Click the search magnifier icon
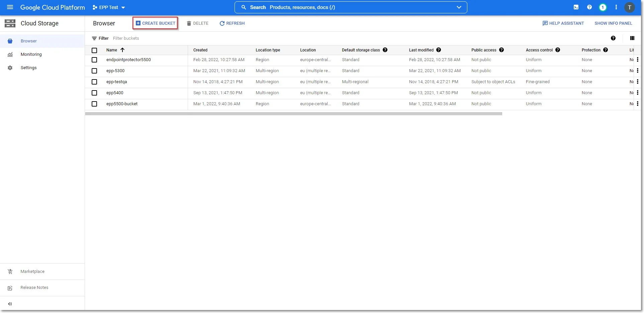Viewport: 644px width, 313px height. tap(244, 7)
